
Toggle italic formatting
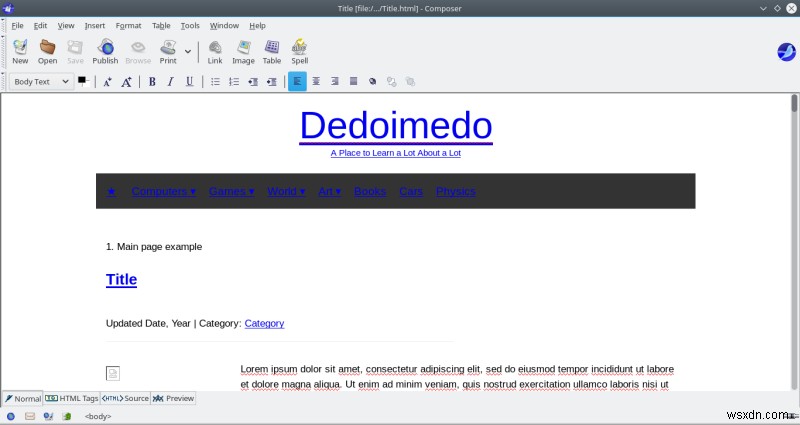pyautogui.click(x=170, y=82)
